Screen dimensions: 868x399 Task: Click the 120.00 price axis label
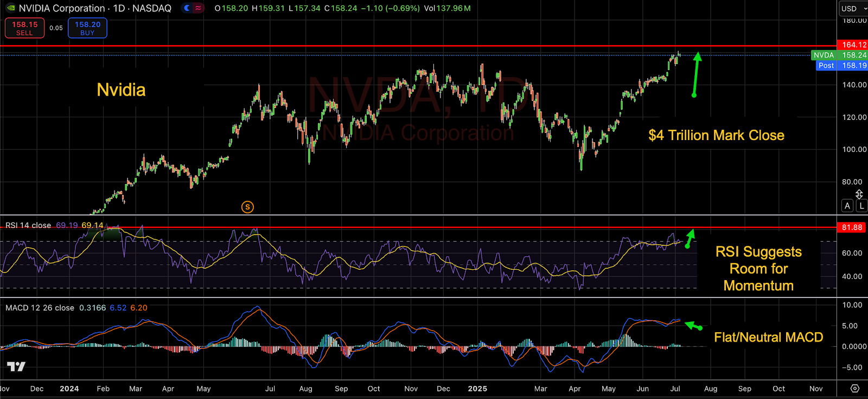(x=854, y=117)
